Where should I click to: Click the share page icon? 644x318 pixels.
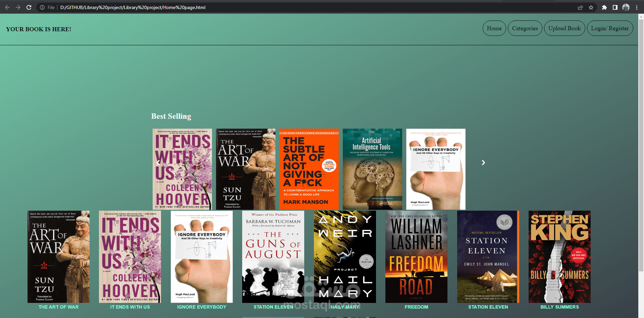tap(580, 7)
